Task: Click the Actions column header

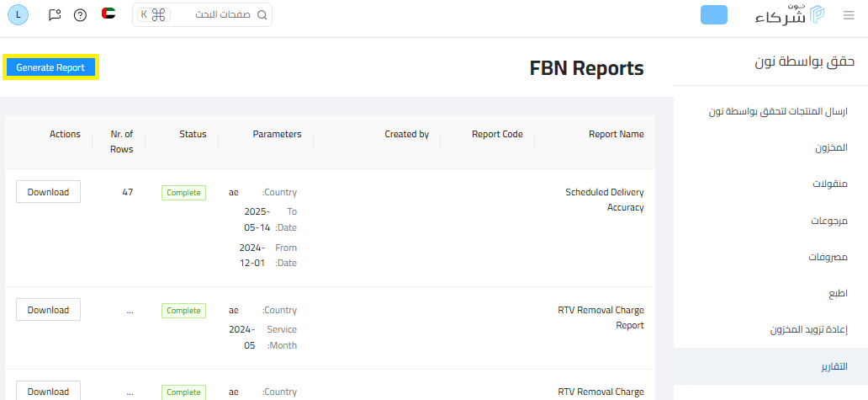Action: 65,134
